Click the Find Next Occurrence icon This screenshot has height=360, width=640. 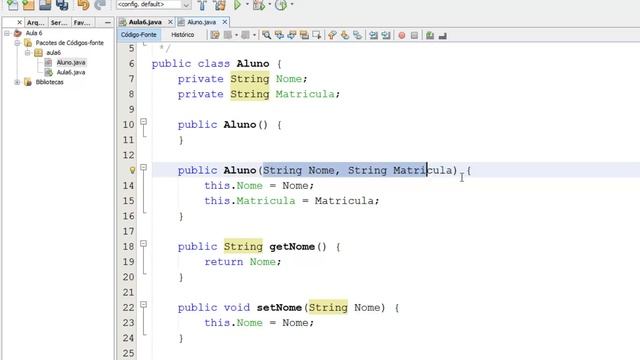coord(291,35)
